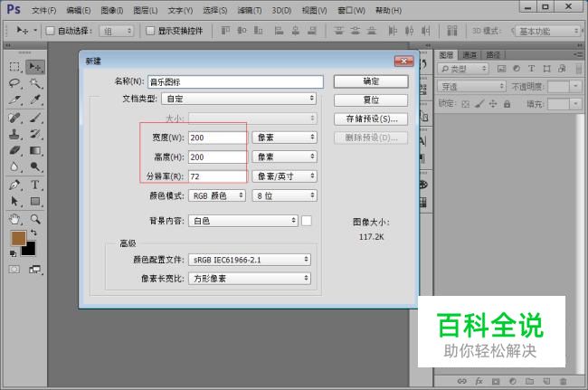Image resolution: width=588 pixels, height=390 pixels.
Task: Select the Eraser tool
Action: point(14,150)
